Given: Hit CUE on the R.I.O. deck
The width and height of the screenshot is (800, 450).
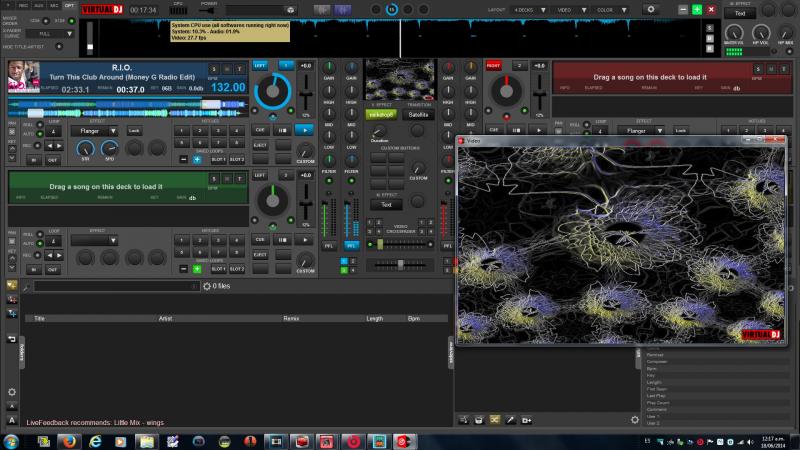Looking at the screenshot, I should 260,131.
